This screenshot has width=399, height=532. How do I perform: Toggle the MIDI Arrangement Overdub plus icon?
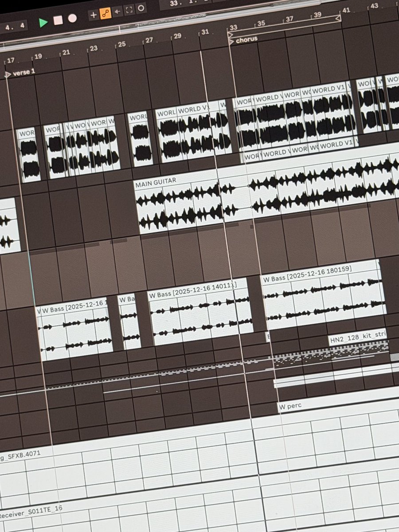[x=93, y=15]
